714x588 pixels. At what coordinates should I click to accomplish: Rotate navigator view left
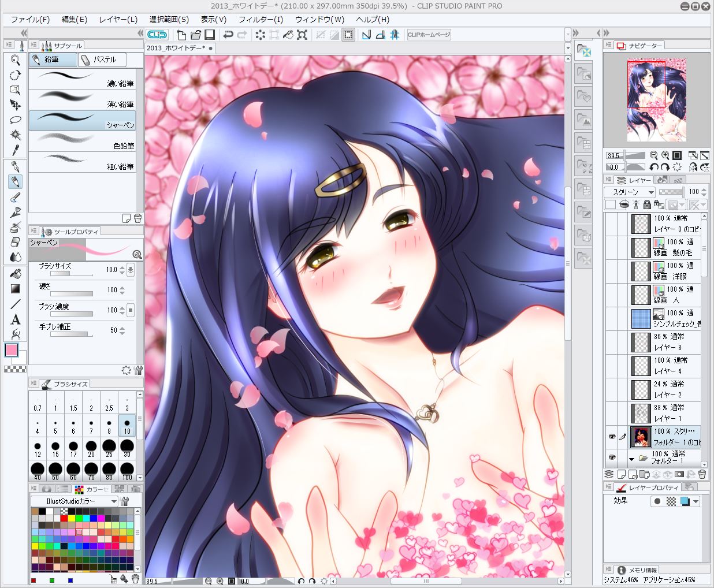[x=653, y=167]
